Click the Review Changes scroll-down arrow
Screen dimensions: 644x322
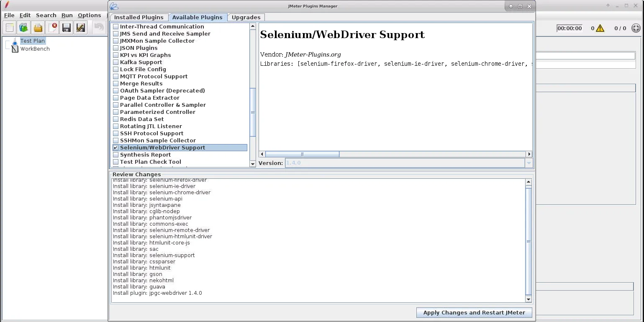coord(529,299)
